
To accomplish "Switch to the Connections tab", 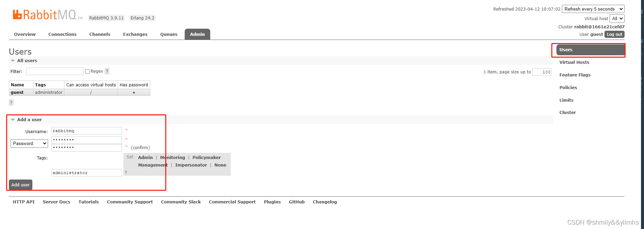I will (62, 34).
